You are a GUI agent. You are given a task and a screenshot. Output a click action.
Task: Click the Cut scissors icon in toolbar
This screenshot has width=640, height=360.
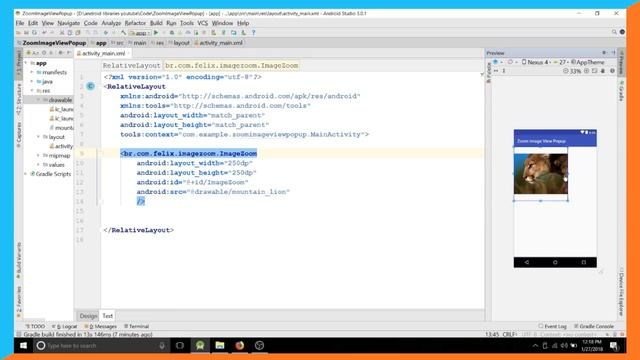62,33
